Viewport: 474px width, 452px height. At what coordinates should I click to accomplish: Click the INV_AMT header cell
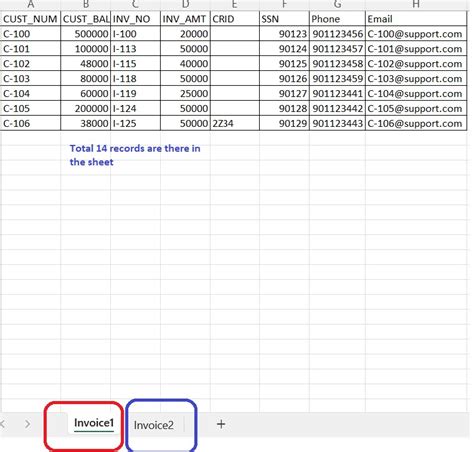pyautogui.click(x=185, y=19)
